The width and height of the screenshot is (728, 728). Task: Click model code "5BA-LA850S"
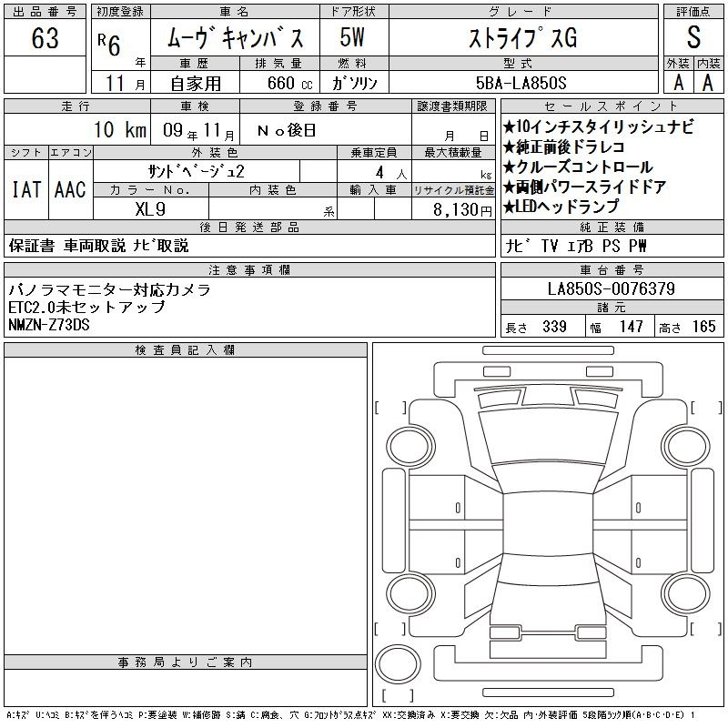[x=521, y=83]
